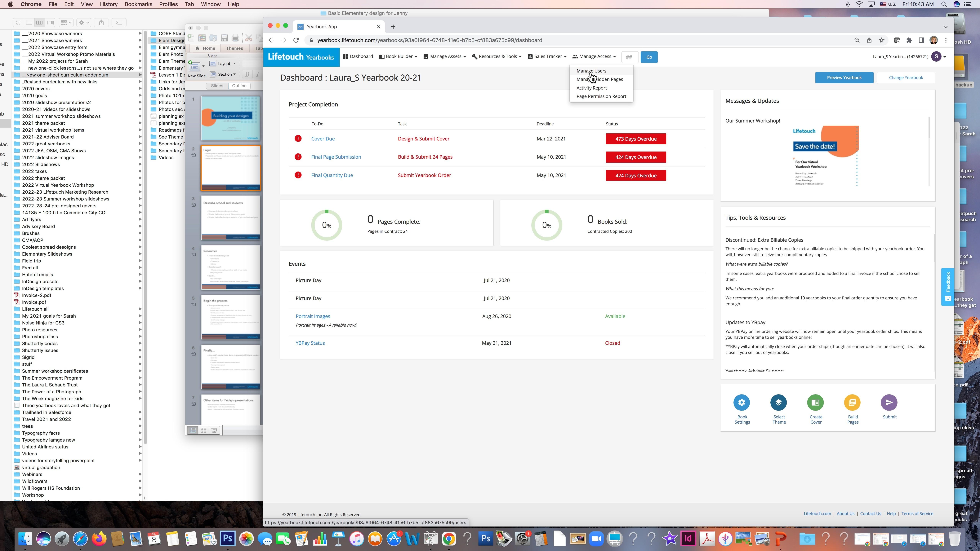The width and height of the screenshot is (980, 551).
Task: Click the page number ## input field
Action: coord(630,57)
